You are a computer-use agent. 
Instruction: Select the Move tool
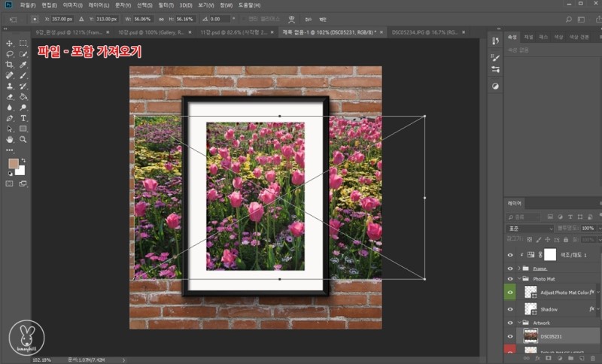point(10,44)
